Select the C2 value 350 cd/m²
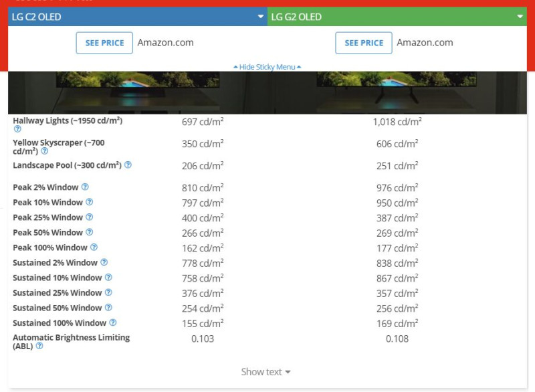 coord(203,144)
